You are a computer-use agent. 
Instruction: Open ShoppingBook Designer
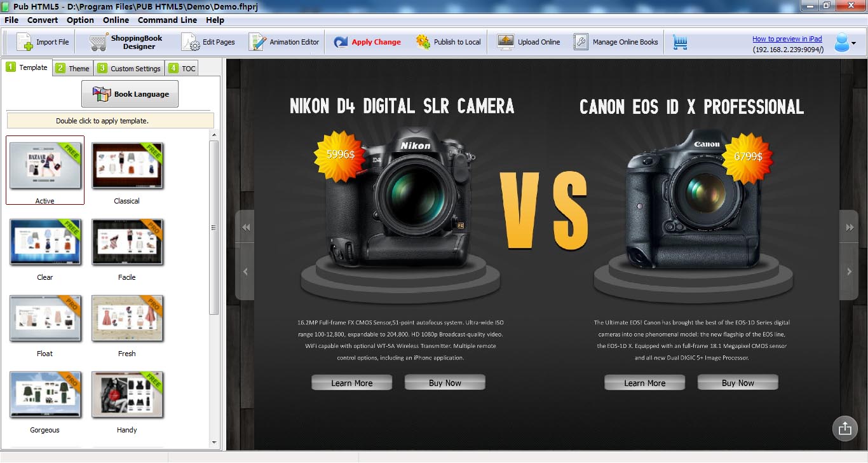(x=126, y=42)
